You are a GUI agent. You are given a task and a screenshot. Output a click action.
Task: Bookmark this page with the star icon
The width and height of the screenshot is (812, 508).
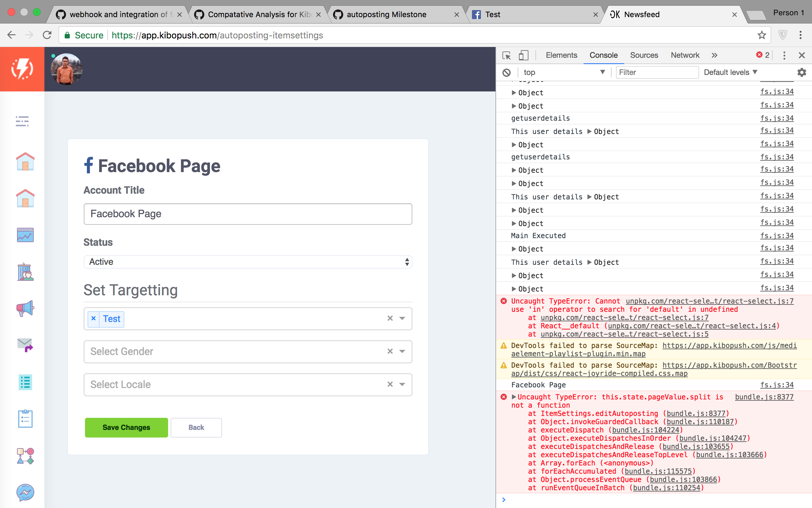pos(762,35)
